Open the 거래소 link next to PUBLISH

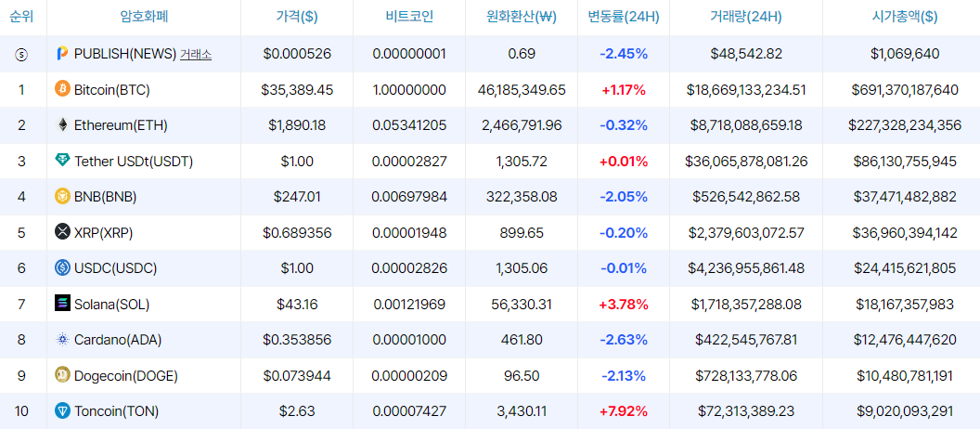(196, 55)
